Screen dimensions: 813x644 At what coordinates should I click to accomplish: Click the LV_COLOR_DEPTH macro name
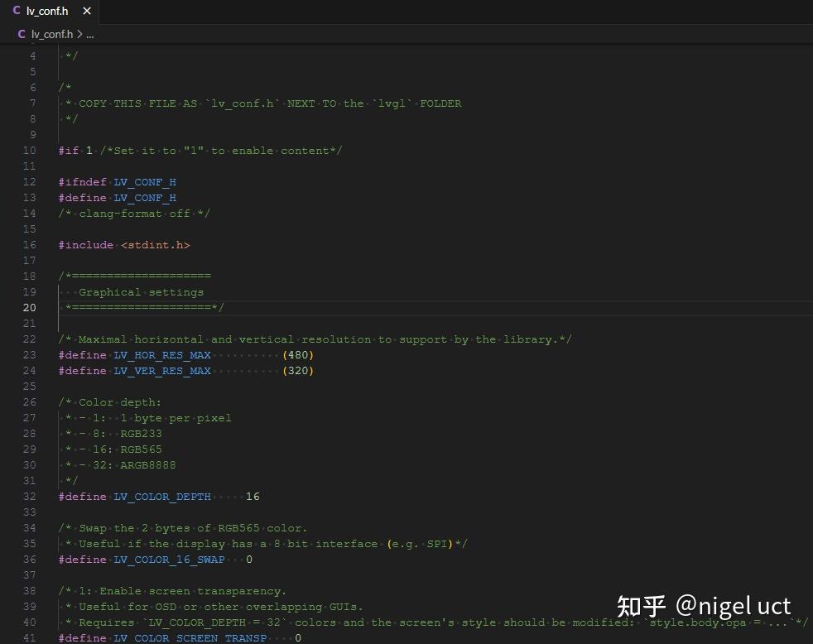click(162, 496)
